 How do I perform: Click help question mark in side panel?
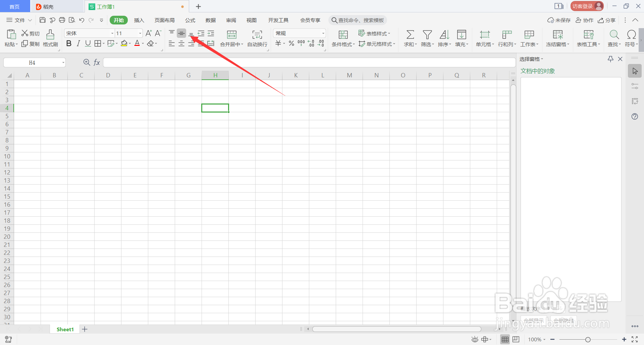click(x=635, y=116)
